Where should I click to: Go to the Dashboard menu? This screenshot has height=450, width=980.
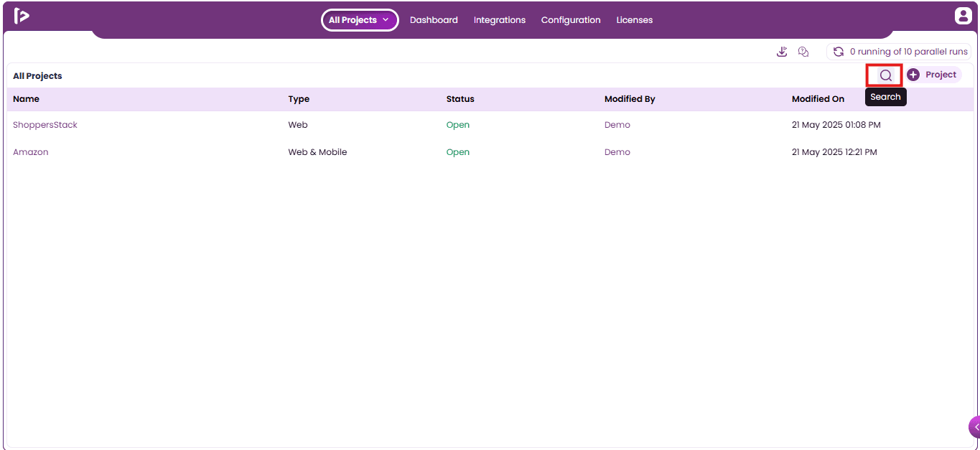[x=434, y=20]
